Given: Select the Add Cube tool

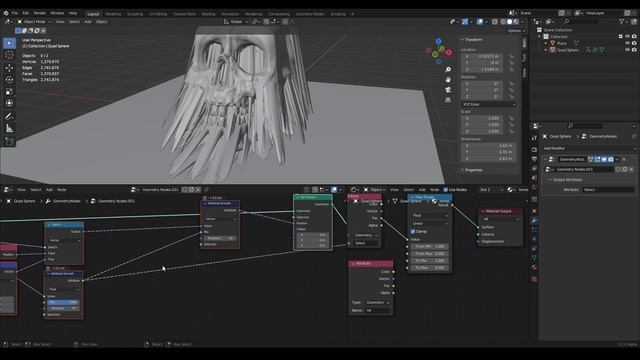Looking at the screenshot, I should click(x=9, y=142).
